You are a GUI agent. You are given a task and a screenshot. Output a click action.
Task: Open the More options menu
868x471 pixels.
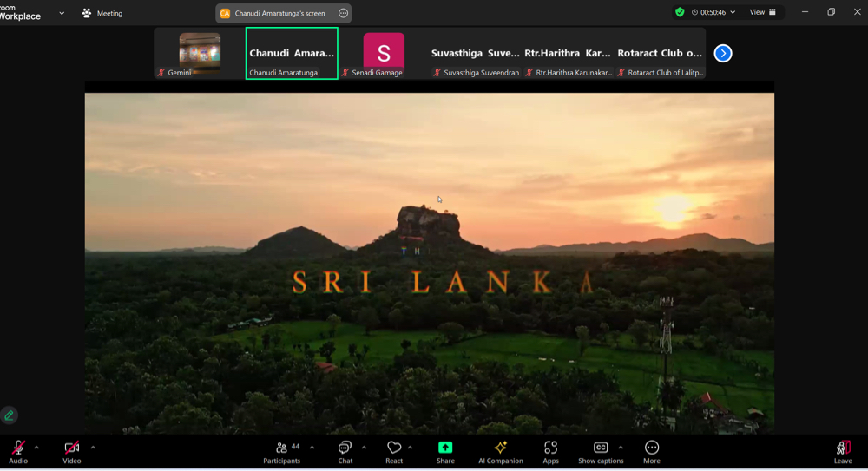[x=652, y=450]
